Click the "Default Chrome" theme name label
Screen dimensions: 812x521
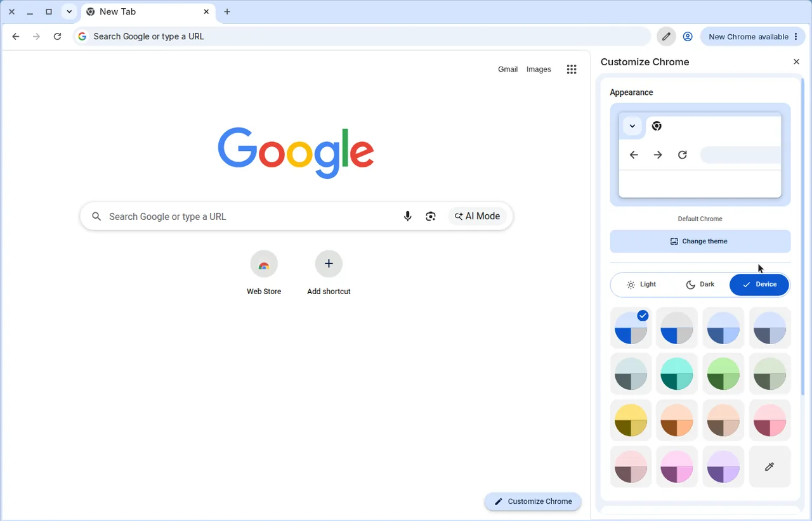700,219
